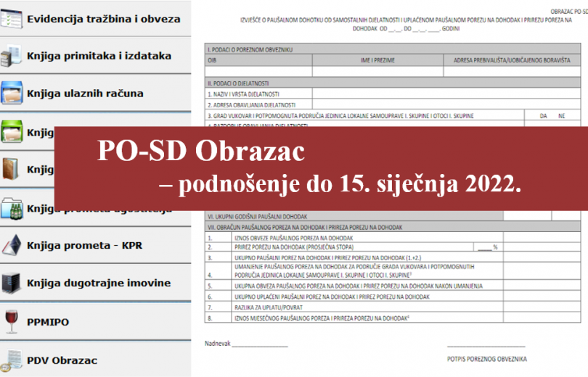Image resolution: width=588 pixels, height=377 pixels.
Task: Select the PPMIPO wine glass icon
Action: point(12,322)
